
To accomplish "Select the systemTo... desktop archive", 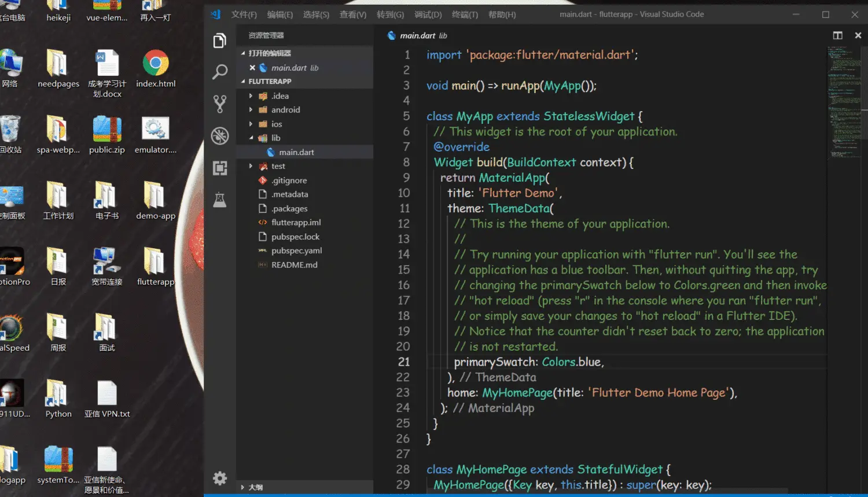I will 58,465.
